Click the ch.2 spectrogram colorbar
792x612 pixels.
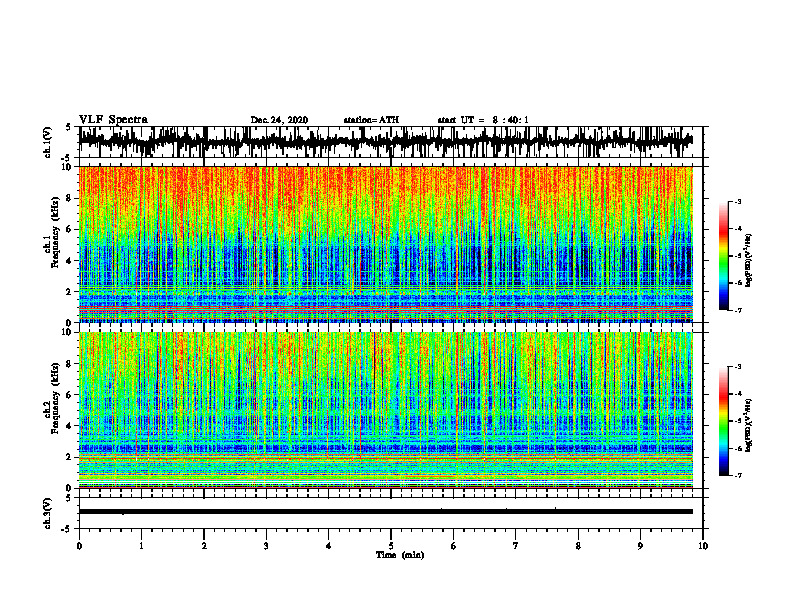pos(724,421)
